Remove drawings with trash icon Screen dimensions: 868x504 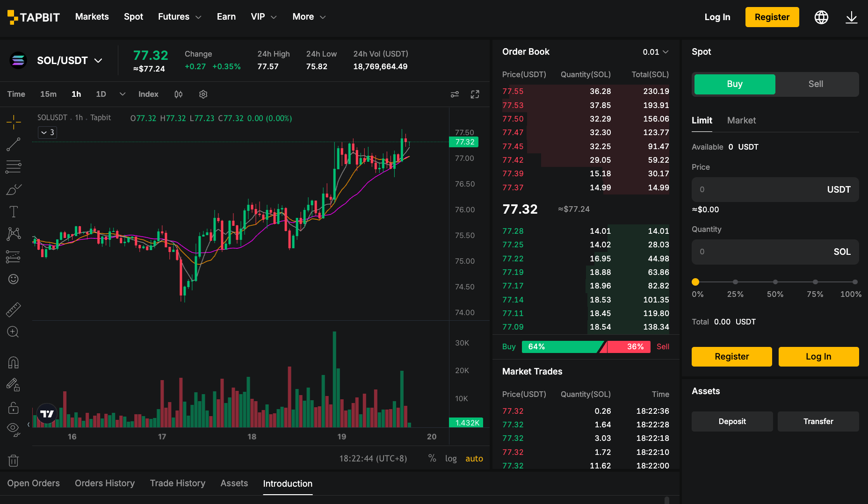(14, 461)
